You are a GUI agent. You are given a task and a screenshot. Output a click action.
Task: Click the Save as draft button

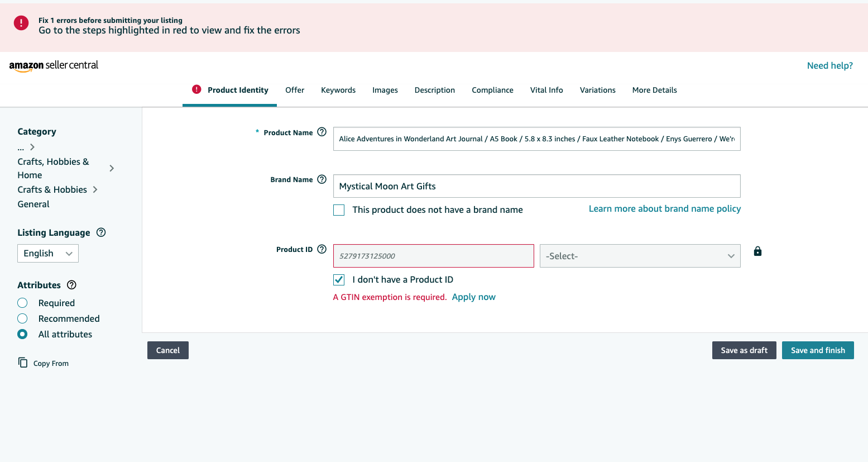click(x=744, y=350)
